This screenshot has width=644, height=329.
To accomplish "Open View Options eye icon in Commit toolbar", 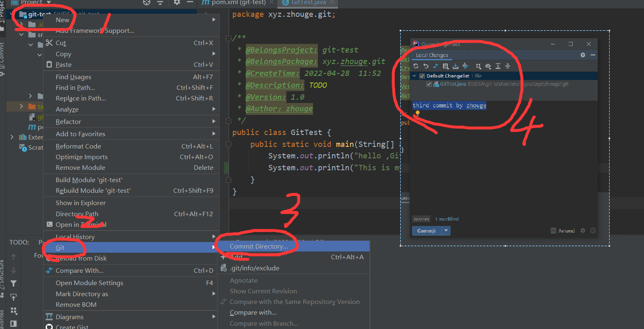I will pyautogui.click(x=488, y=66).
